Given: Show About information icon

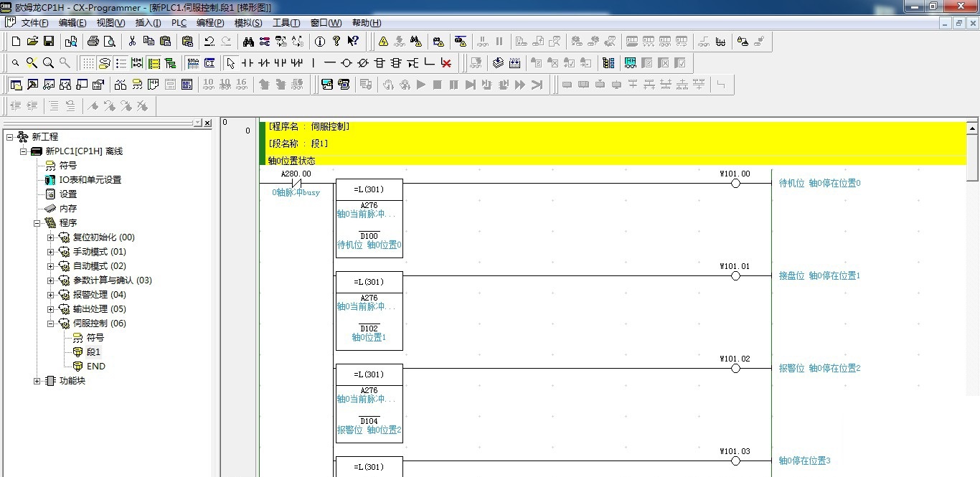Looking at the screenshot, I should click(320, 41).
